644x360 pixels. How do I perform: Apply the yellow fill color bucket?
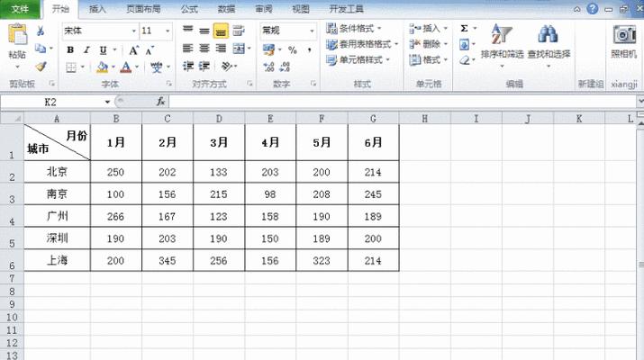pyautogui.click(x=102, y=67)
